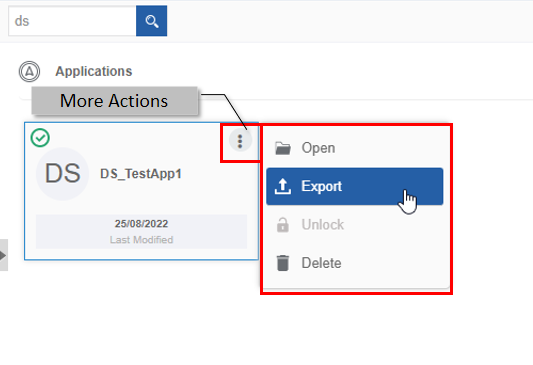Click the Last Modified label

(141, 240)
